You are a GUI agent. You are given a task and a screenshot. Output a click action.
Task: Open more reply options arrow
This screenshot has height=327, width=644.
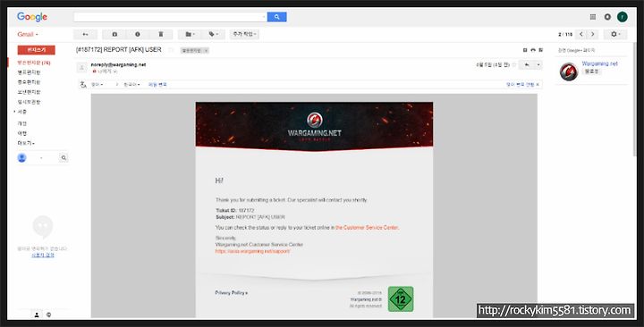[x=538, y=65]
